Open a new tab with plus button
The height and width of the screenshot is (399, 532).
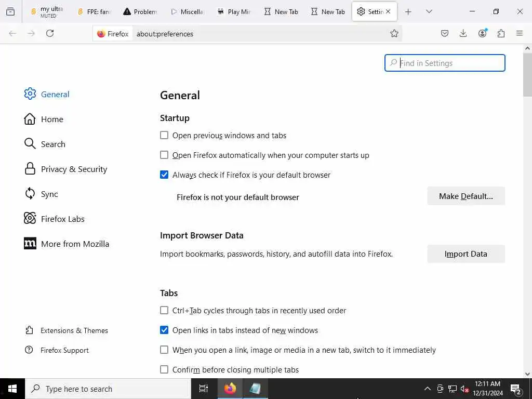(408, 11)
